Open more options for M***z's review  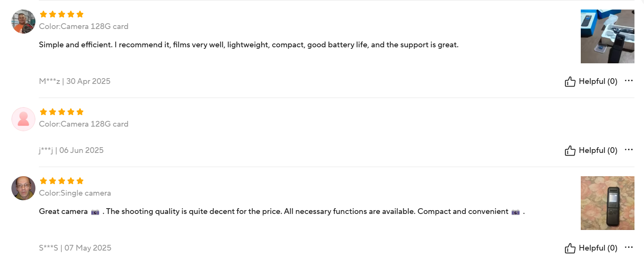(629, 81)
